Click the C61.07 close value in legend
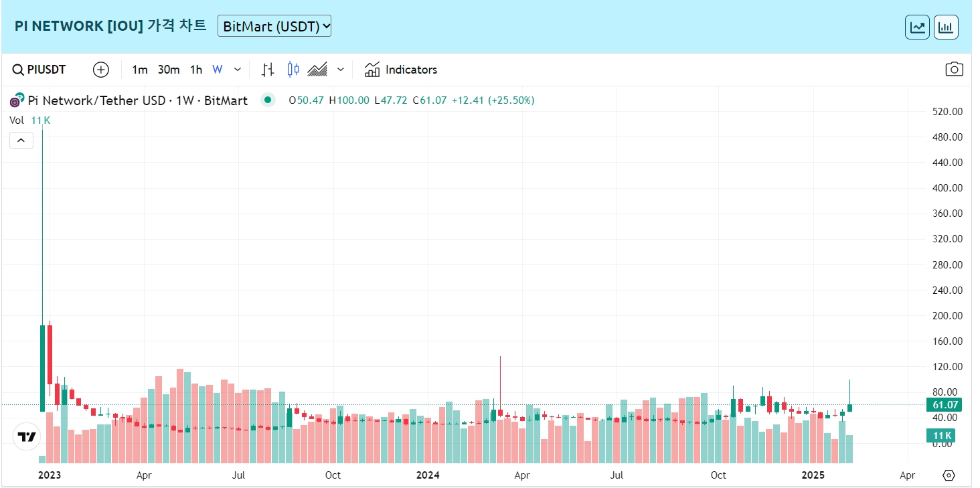This screenshot has height=488, width=980. click(429, 100)
